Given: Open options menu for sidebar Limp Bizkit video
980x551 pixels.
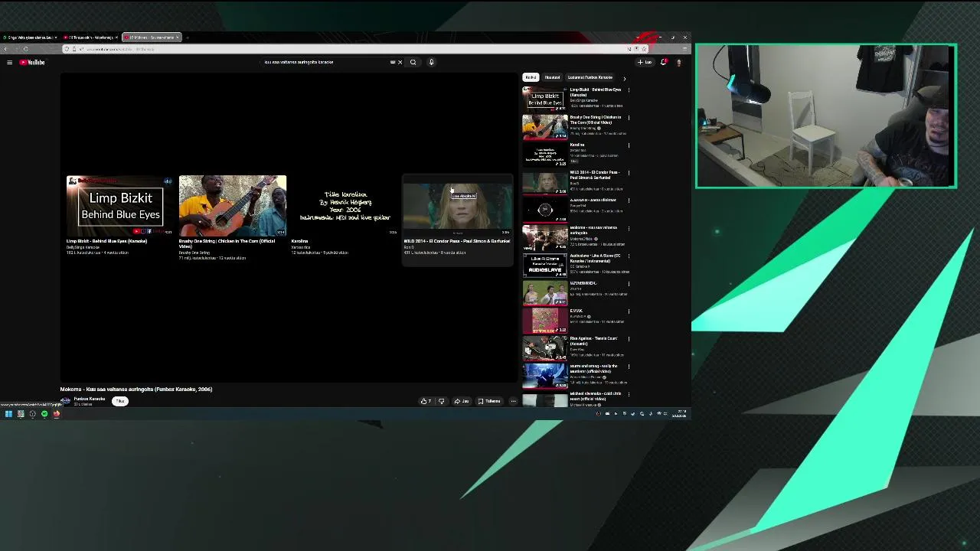Looking at the screenshot, I should click(x=629, y=90).
